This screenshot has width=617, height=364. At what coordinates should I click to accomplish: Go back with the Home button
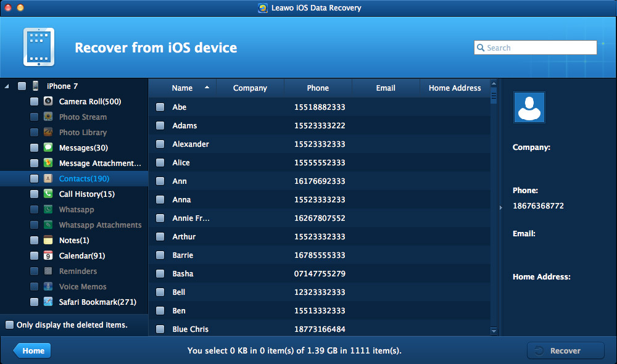pos(32,351)
